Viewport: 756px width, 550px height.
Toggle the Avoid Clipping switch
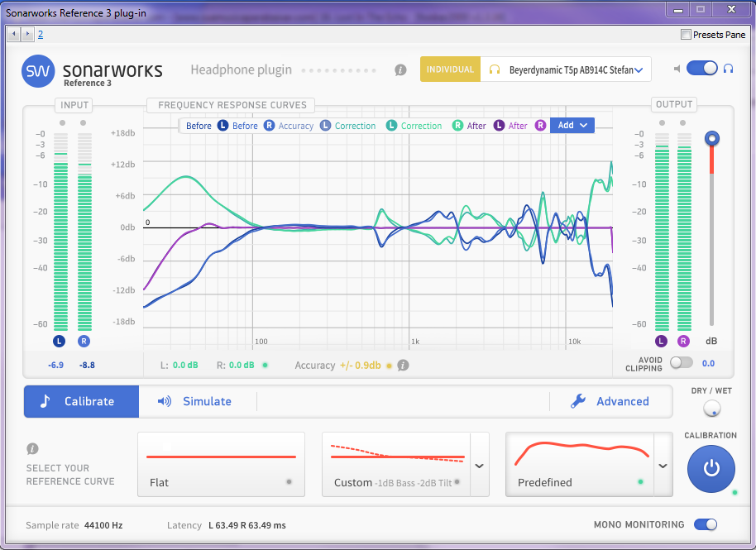(682, 362)
